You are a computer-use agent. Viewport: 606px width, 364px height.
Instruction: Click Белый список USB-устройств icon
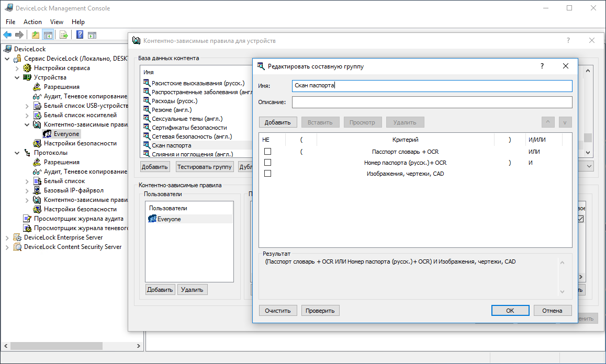click(x=37, y=106)
